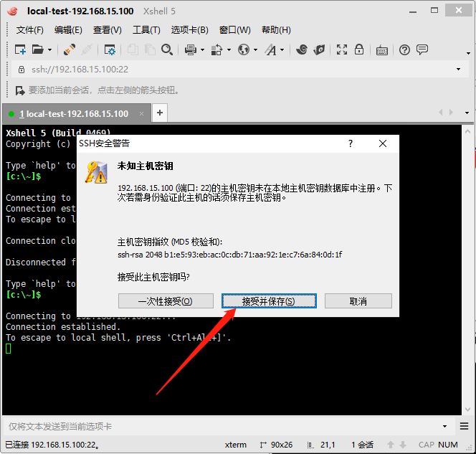
Task: Close the SSH安全警告 dialog
Action: click(x=383, y=143)
